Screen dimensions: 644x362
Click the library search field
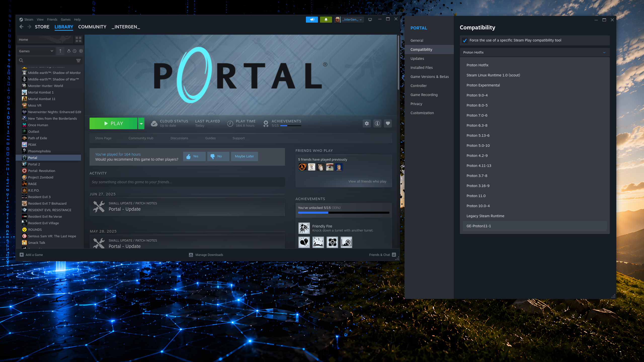[49, 60]
